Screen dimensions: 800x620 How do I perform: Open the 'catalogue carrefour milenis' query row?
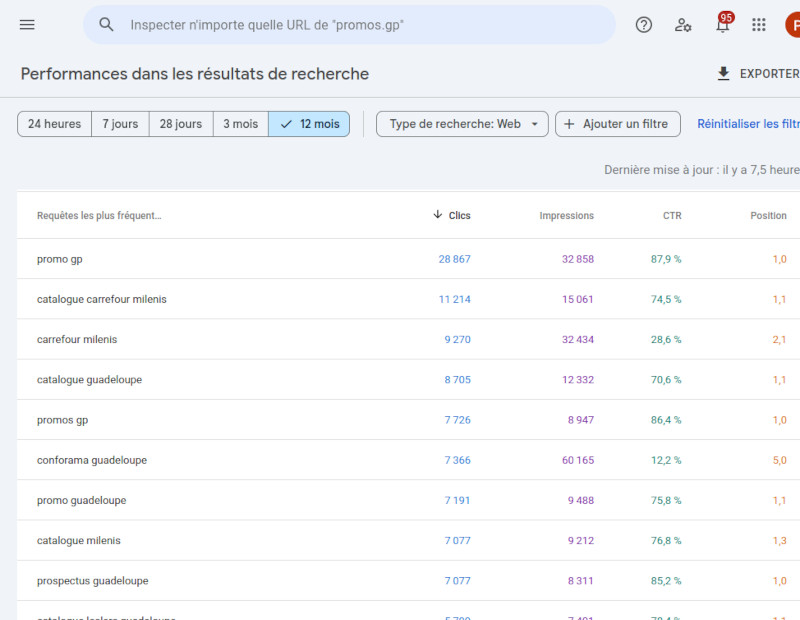102,299
